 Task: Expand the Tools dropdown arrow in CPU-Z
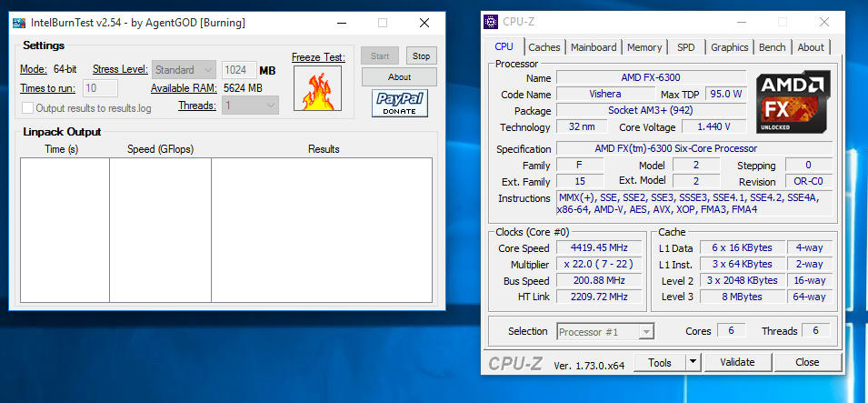click(693, 363)
